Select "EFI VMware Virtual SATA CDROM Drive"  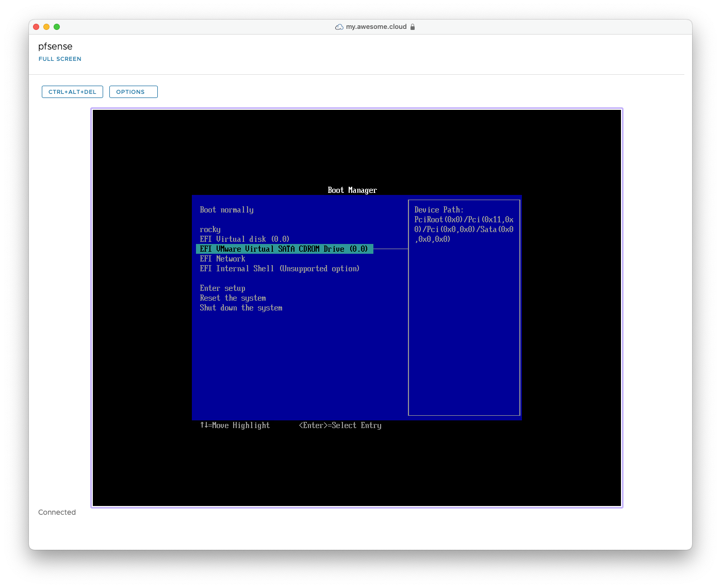coord(285,249)
